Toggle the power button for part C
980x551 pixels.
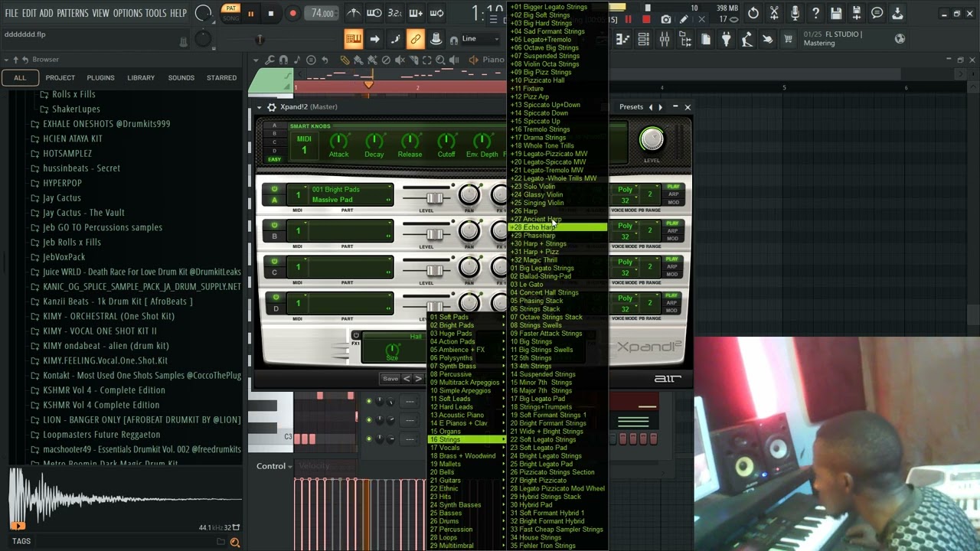pyautogui.click(x=274, y=262)
